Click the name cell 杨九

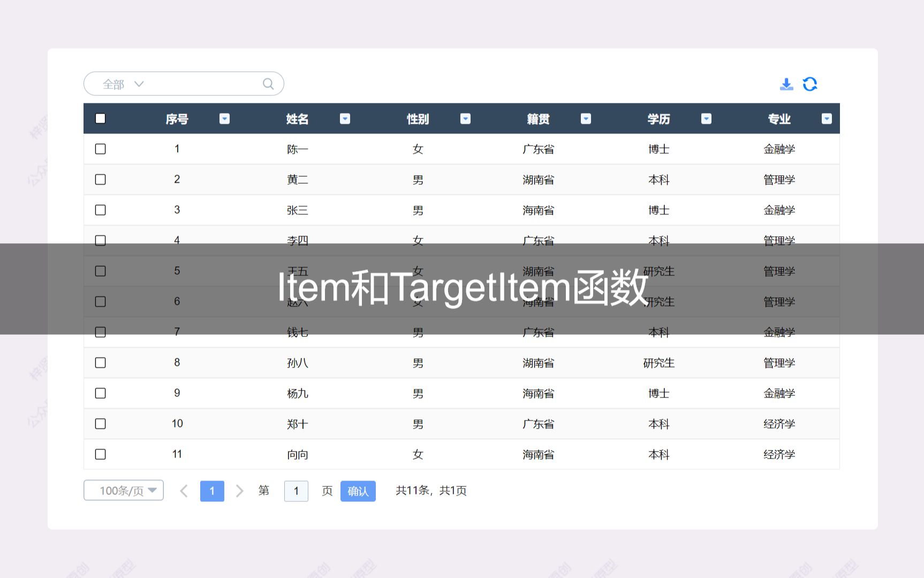(297, 394)
